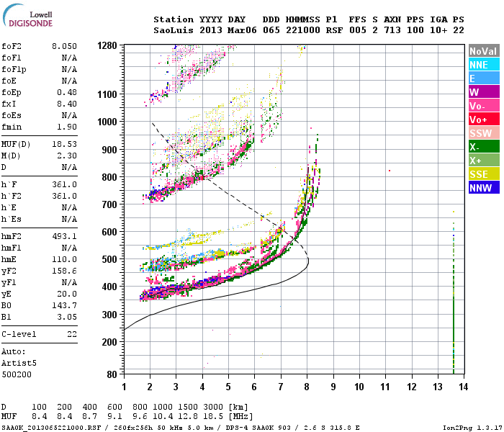504x432 pixels.
Task: Select the SSE yellow legend swatch
Action: pyautogui.click(x=484, y=174)
